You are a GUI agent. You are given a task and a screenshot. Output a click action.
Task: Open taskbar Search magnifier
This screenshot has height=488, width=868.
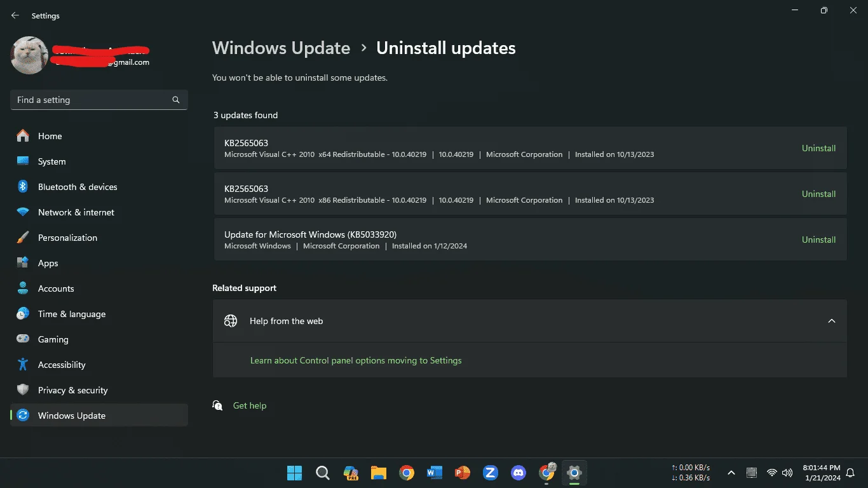[x=323, y=473]
